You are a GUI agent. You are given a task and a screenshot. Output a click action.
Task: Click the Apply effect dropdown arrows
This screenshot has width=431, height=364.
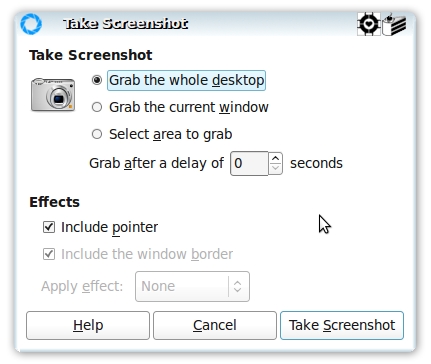tap(237, 286)
